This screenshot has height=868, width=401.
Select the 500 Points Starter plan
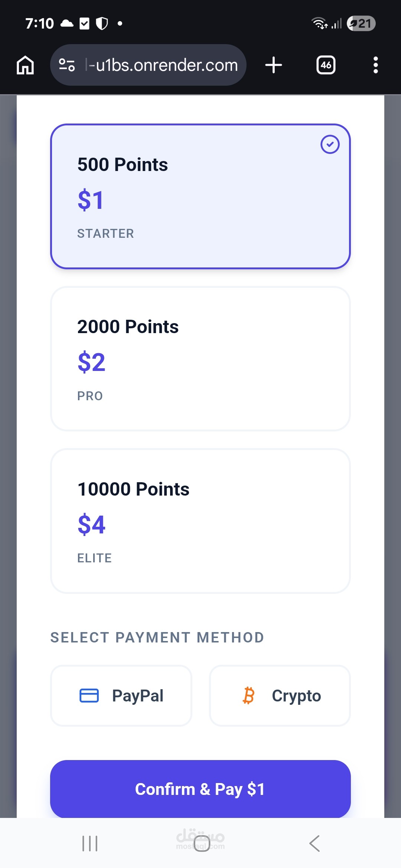tap(200, 196)
